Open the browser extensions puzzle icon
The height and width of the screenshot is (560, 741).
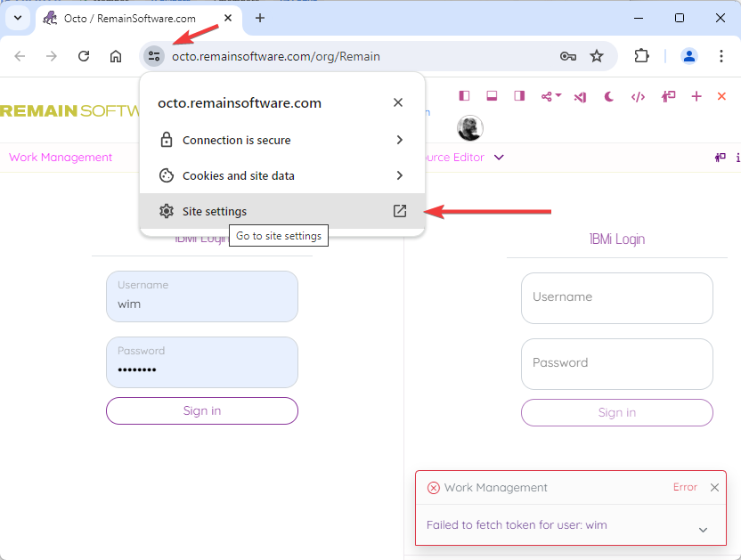point(641,56)
